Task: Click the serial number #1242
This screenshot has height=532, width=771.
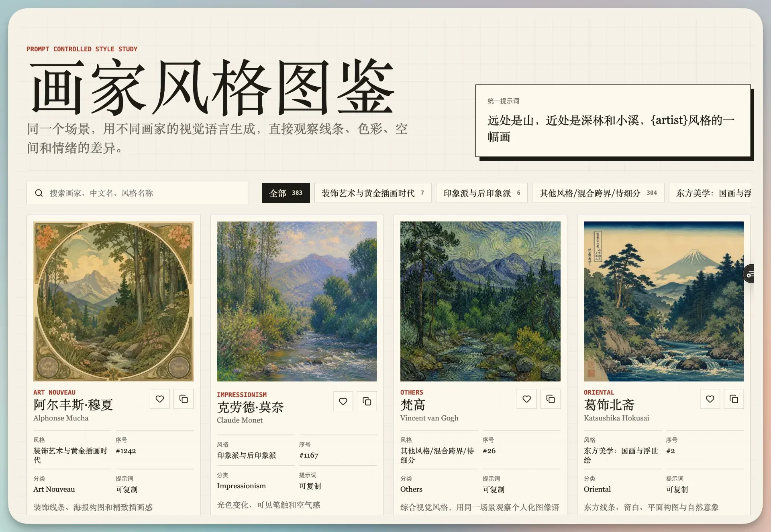Action: point(126,451)
